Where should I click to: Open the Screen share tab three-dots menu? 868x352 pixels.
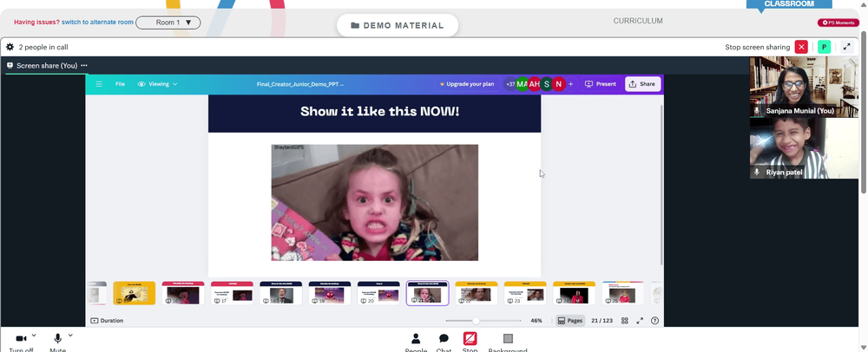pyautogui.click(x=84, y=65)
